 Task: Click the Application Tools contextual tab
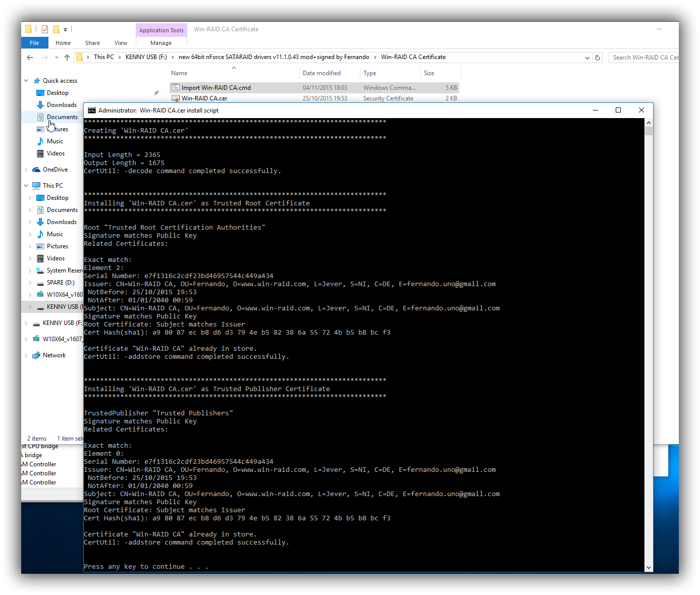point(161,30)
